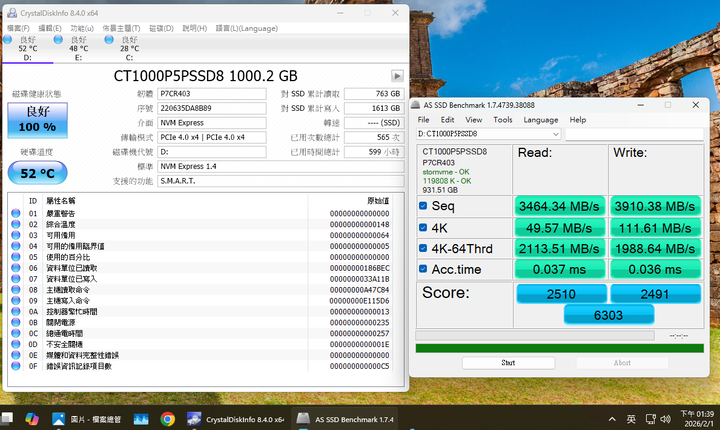Click the 52 °C temperature button
This screenshot has height=430, width=720.
38,173
